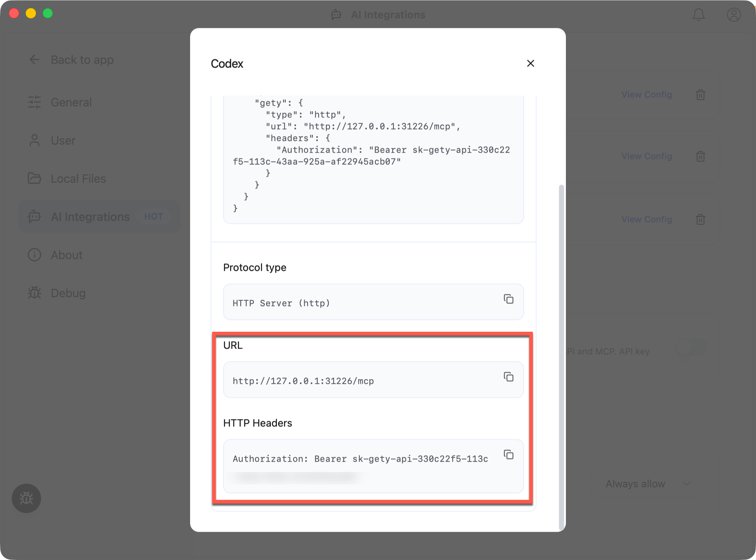Copy the MCP server URL

pos(509,377)
